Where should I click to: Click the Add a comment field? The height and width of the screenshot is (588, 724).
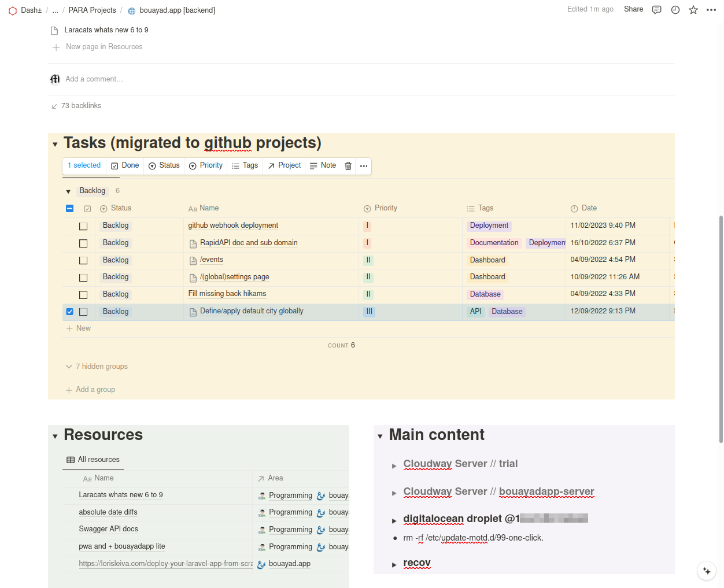(94, 79)
